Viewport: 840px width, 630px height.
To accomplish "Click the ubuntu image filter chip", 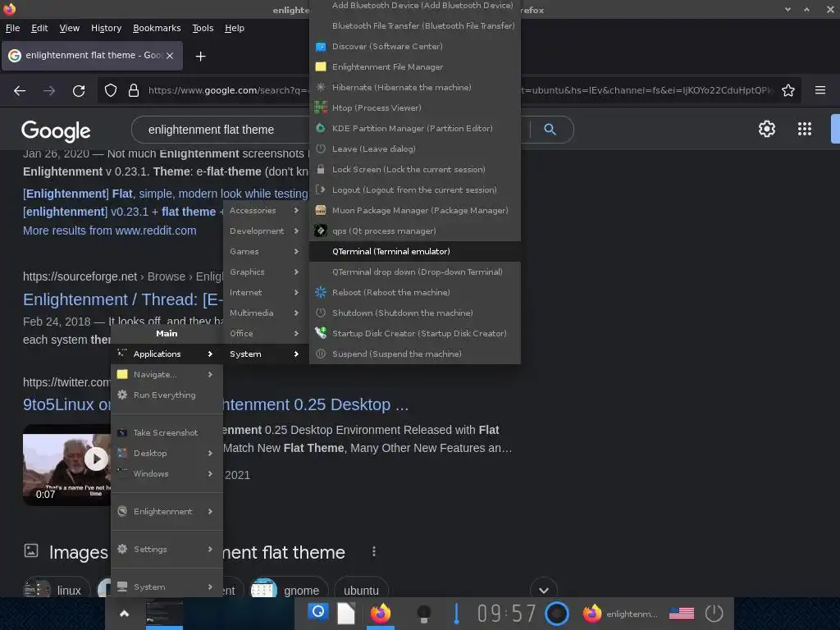I will point(361,589).
